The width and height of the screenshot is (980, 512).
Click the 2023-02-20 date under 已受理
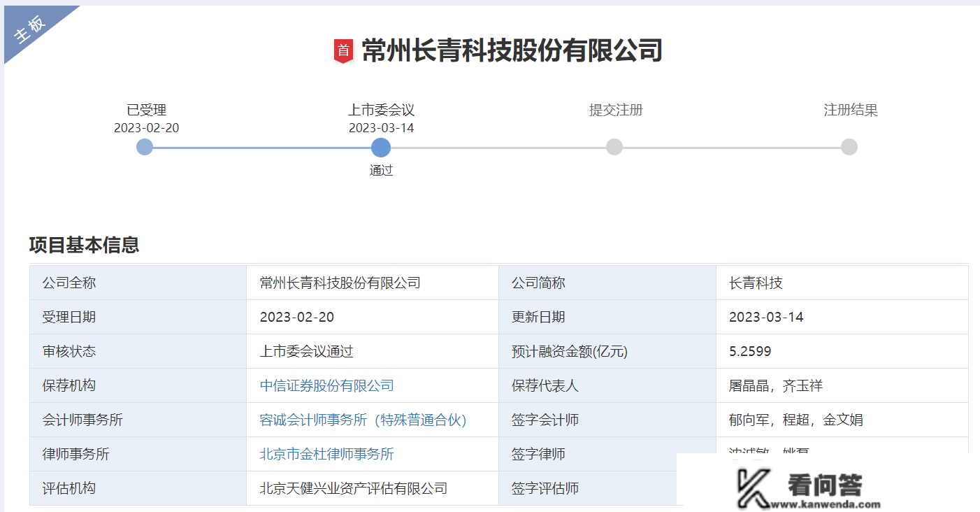(147, 128)
